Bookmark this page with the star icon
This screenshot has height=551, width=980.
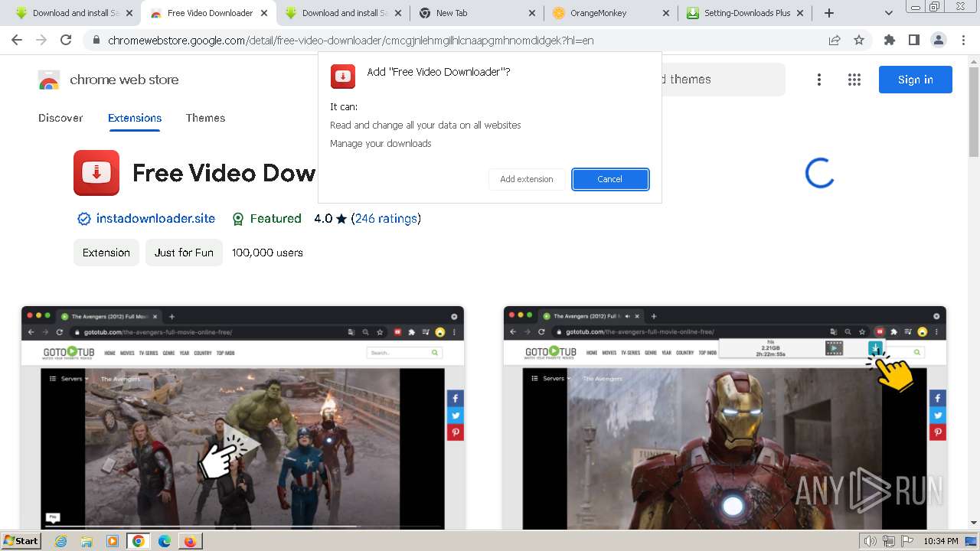pos(859,40)
